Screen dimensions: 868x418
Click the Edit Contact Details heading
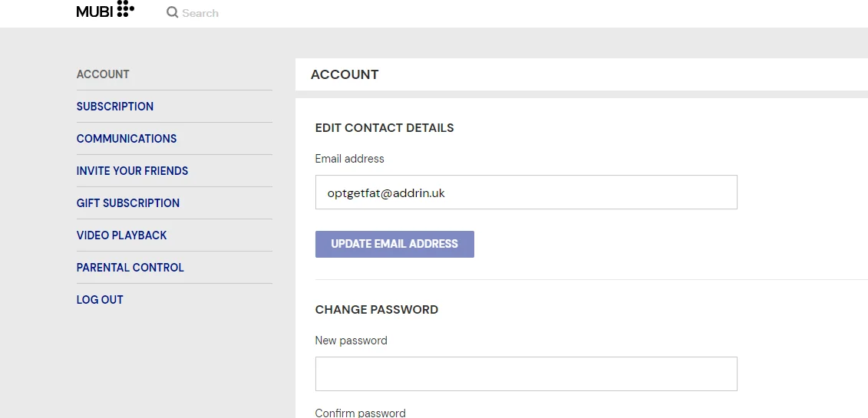384,128
